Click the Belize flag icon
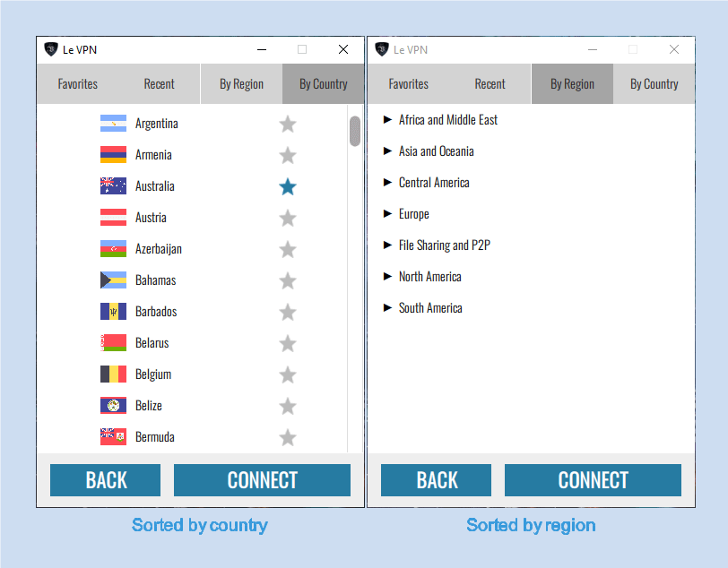This screenshot has height=568, width=728. 110,405
